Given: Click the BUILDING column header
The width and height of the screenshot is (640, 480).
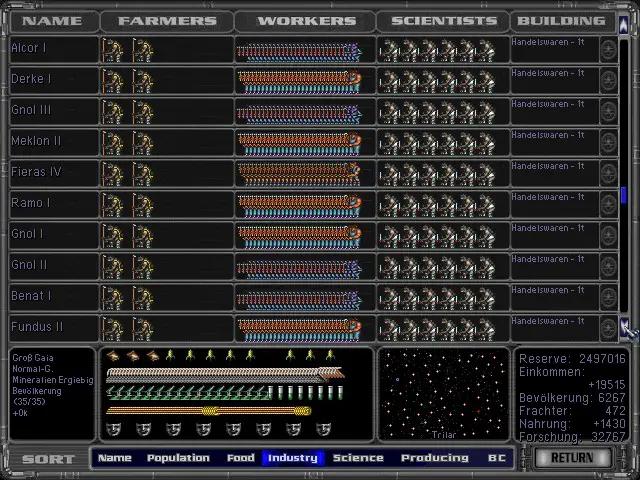Looking at the screenshot, I should pyautogui.click(x=562, y=21).
